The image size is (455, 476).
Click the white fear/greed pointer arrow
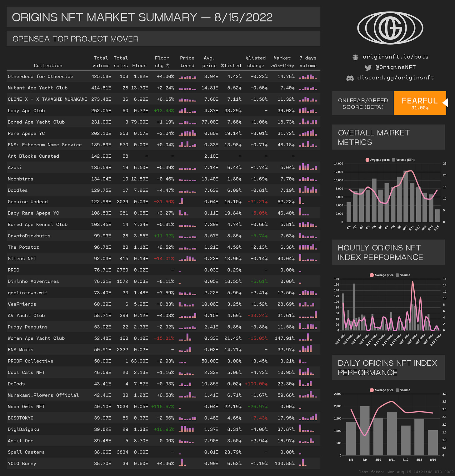point(446,102)
